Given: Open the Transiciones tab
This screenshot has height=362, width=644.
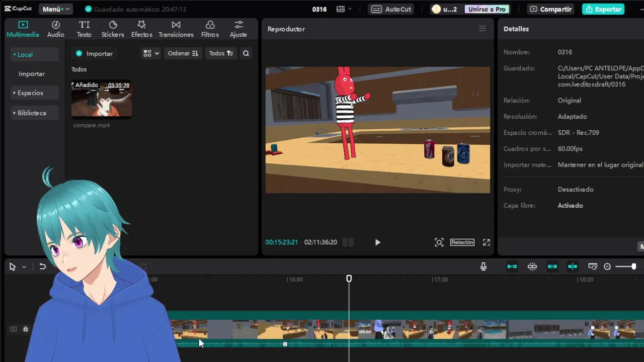Looking at the screenshot, I should point(176,29).
